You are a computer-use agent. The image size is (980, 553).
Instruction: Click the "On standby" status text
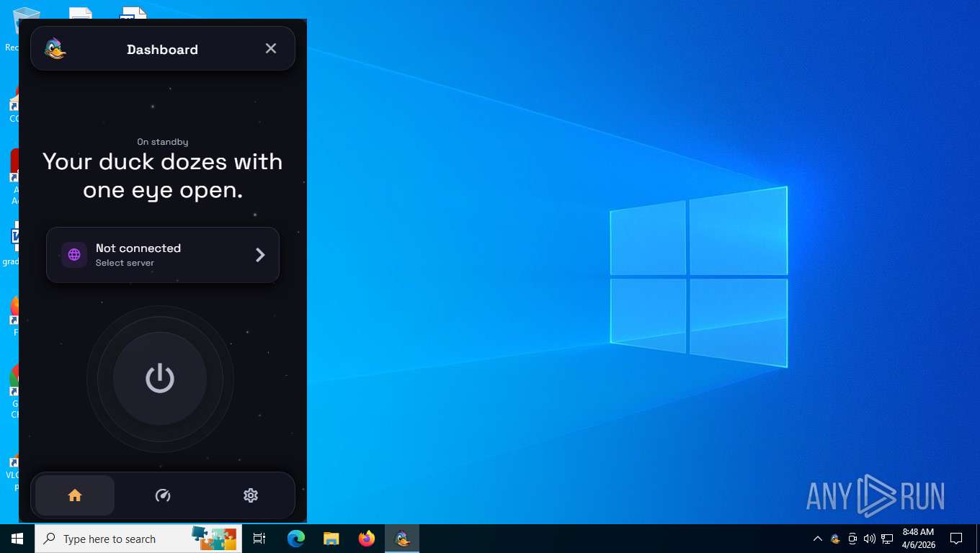point(163,142)
